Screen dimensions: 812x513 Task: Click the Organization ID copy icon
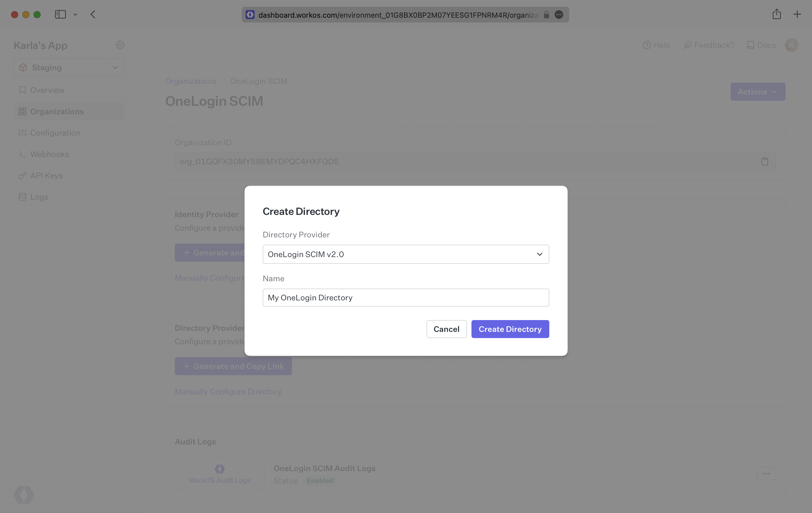[765, 161]
